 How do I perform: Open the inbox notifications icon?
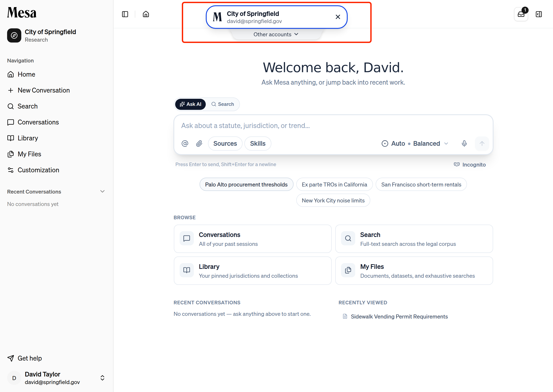click(x=521, y=14)
